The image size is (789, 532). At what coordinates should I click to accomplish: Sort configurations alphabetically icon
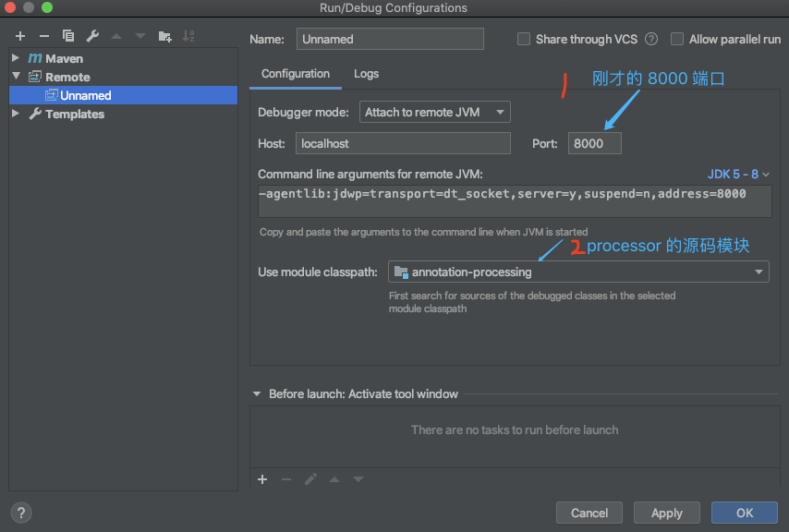pos(188,36)
